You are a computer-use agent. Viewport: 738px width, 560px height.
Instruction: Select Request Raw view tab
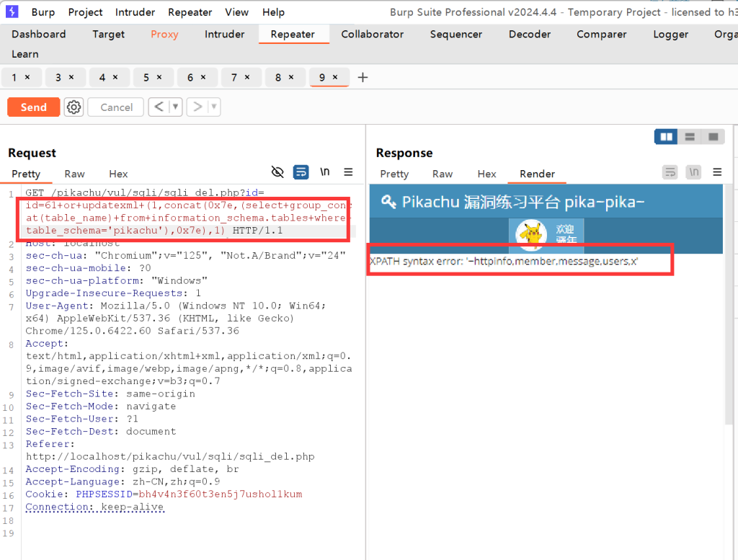(x=74, y=174)
